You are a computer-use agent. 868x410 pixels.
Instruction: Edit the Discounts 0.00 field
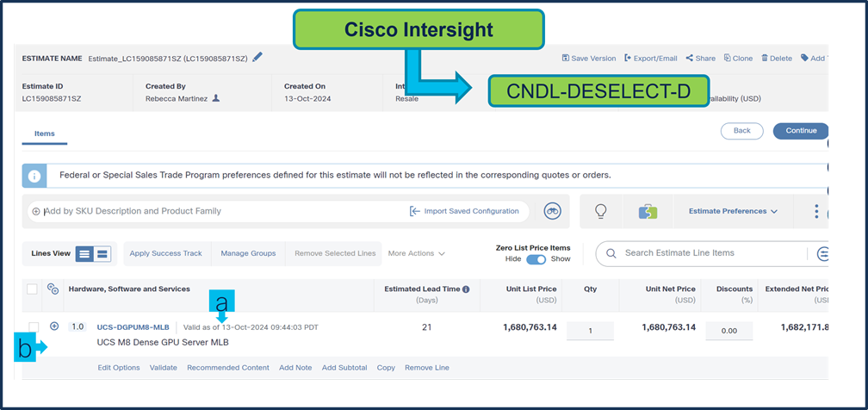tap(729, 331)
